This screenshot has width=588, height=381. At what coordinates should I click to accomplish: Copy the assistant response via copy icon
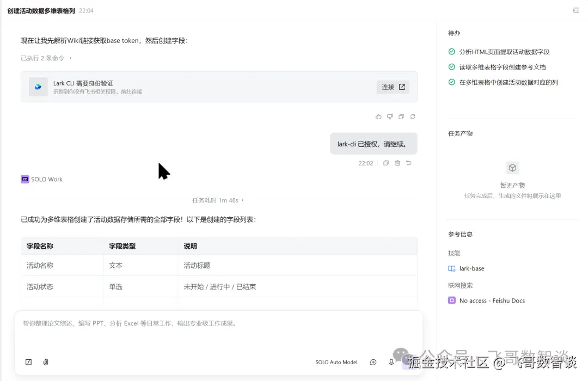click(401, 116)
